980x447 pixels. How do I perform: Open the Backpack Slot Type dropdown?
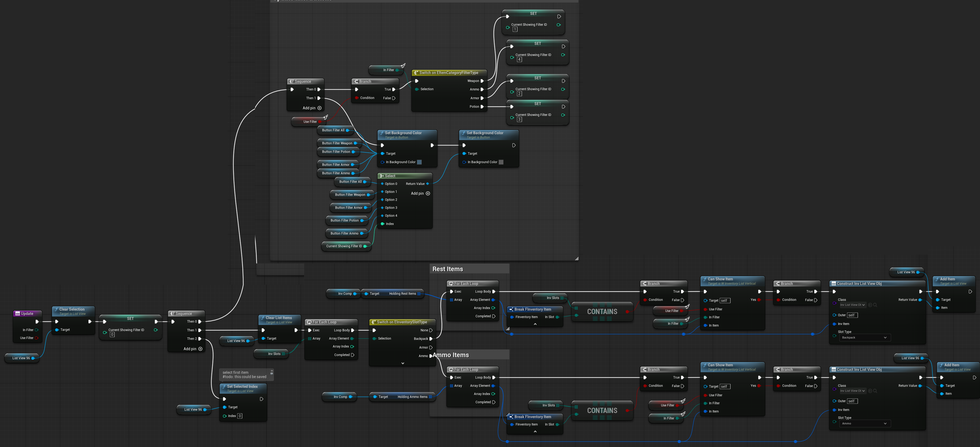pyautogui.click(x=865, y=337)
